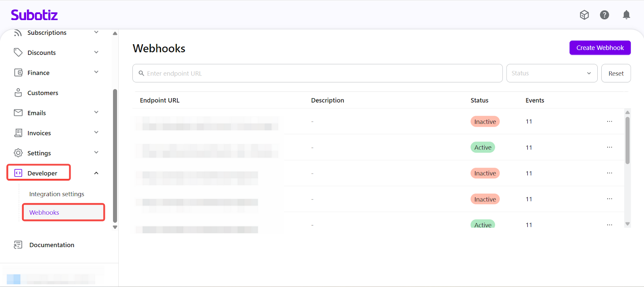Open the Status filter dropdown
644x287 pixels.
pos(551,73)
